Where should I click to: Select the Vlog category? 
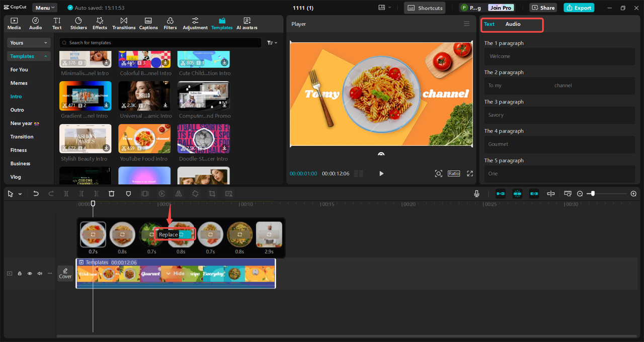(x=16, y=177)
